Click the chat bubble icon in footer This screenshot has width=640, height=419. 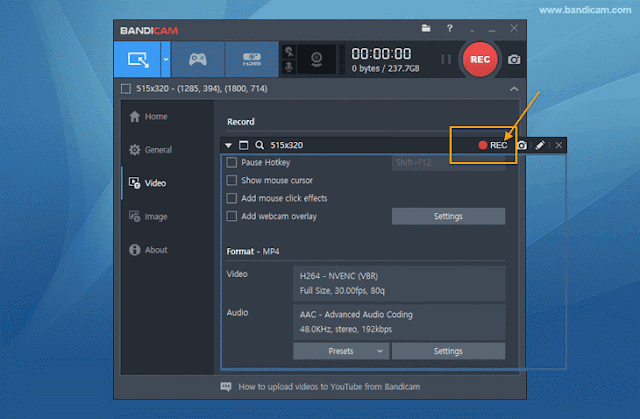tap(226, 386)
